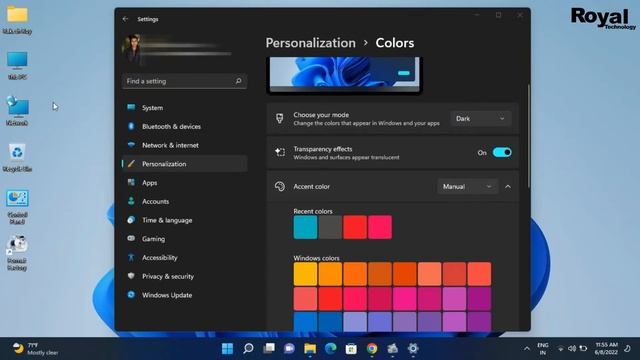This screenshot has width=640, height=360.
Task: Launch Microsoft Edge from taskbar
Action: pos(331,349)
